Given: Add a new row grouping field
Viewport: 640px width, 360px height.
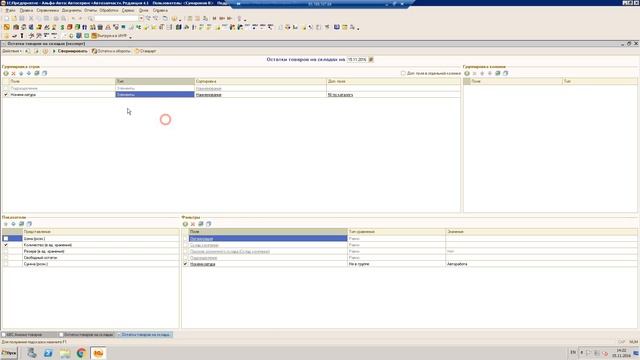Looking at the screenshot, I should pyautogui.click(x=6, y=73).
